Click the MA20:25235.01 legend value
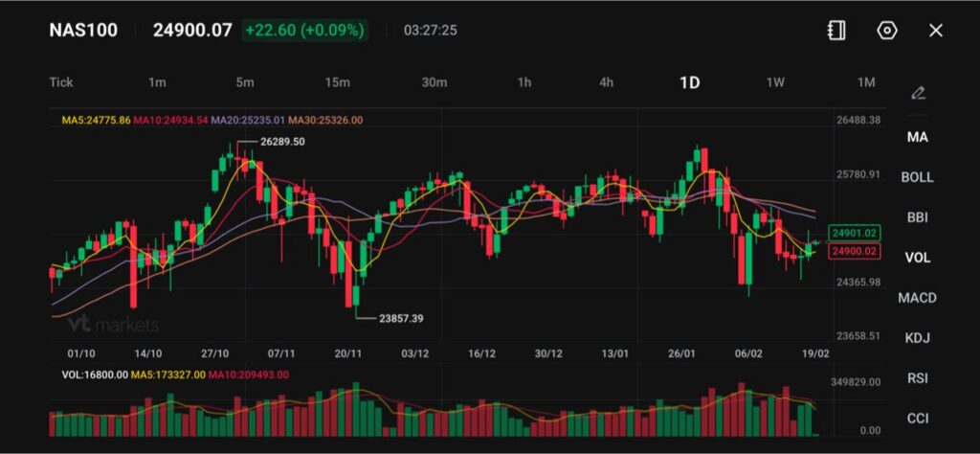 (248, 120)
